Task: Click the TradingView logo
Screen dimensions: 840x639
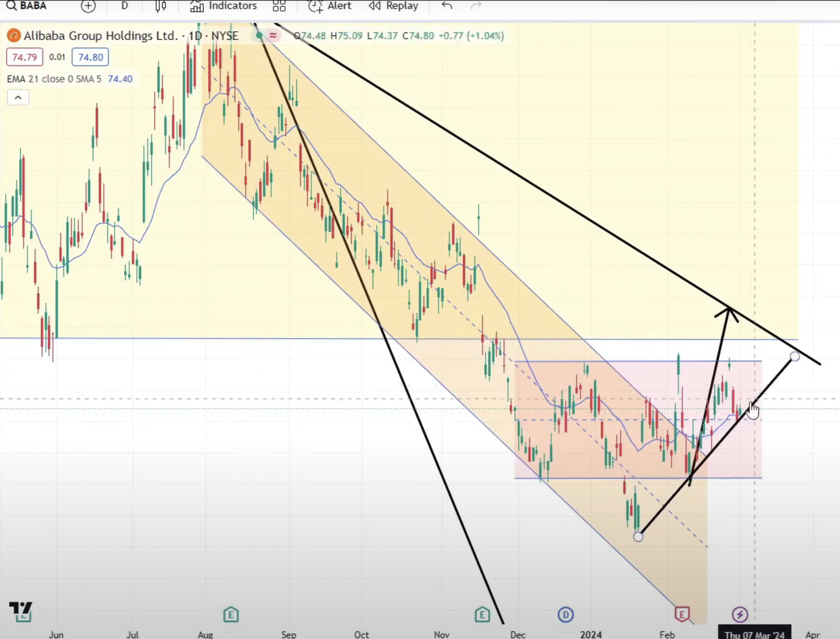Action: tap(21, 608)
